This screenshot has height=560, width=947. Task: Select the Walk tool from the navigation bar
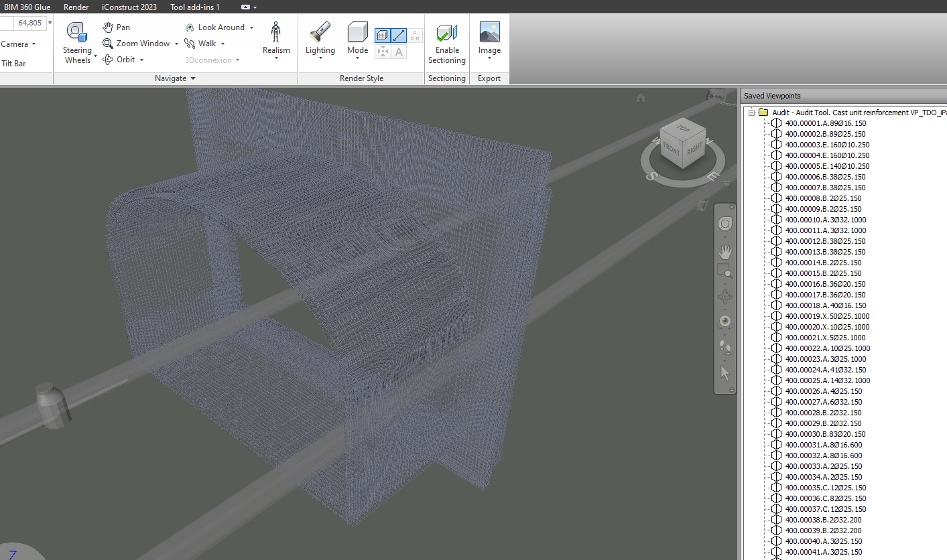pyautogui.click(x=204, y=43)
